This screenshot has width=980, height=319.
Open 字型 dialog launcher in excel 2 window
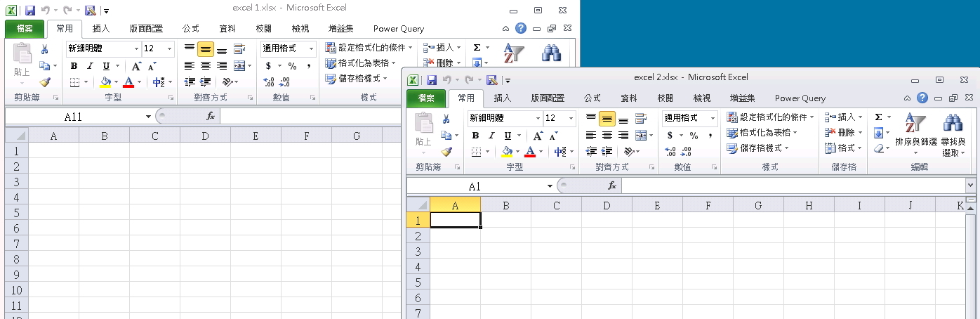click(572, 167)
